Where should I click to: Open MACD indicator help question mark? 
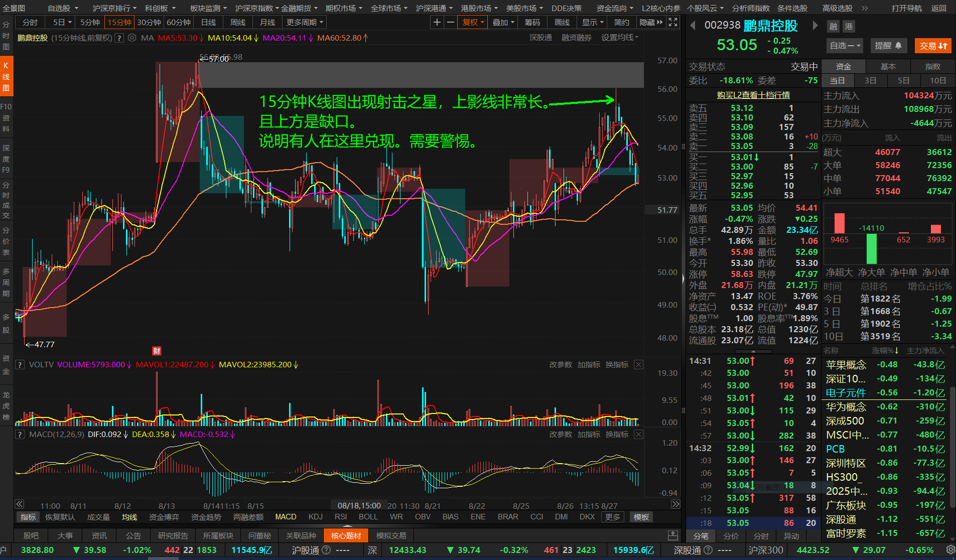click(20, 434)
